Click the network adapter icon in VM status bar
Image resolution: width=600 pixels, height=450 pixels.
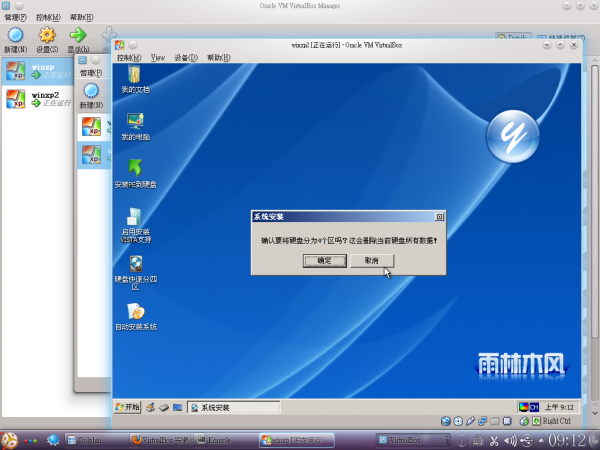click(x=483, y=421)
